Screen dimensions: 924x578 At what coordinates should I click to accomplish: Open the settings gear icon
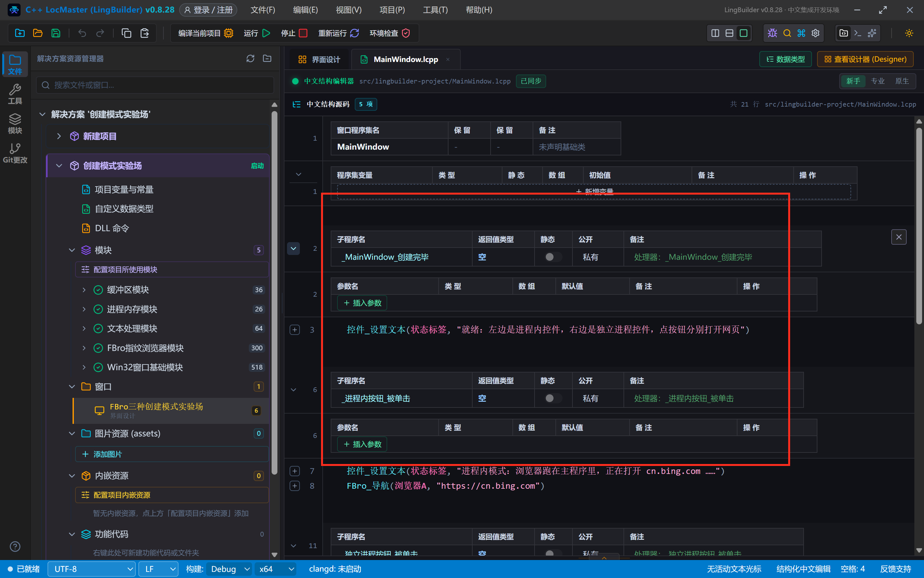tap(815, 33)
